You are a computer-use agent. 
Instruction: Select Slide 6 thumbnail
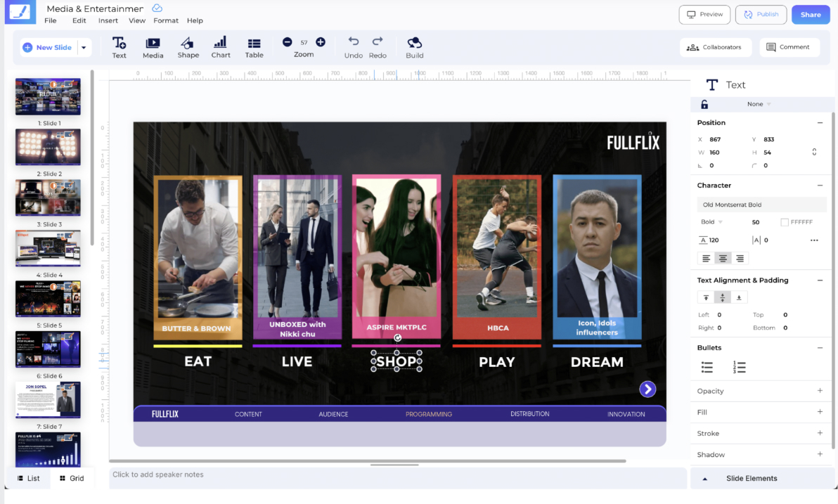pyautogui.click(x=48, y=349)
